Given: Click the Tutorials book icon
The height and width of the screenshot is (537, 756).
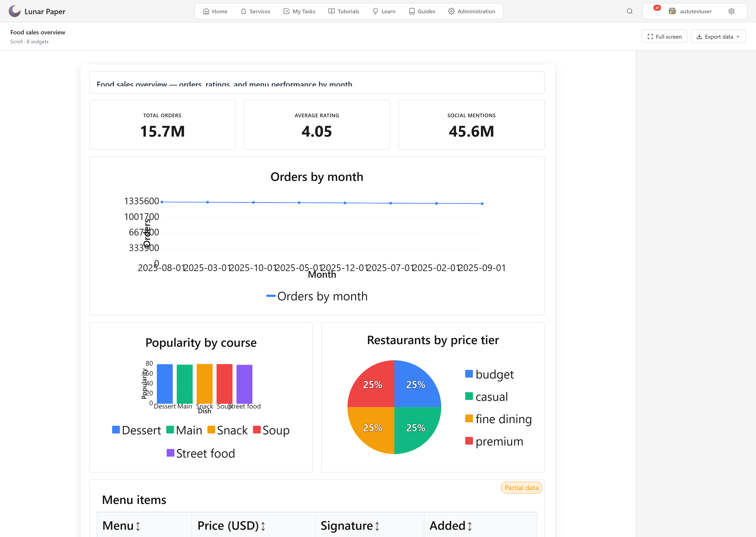Looking at the screenshot, I should 332,11.
